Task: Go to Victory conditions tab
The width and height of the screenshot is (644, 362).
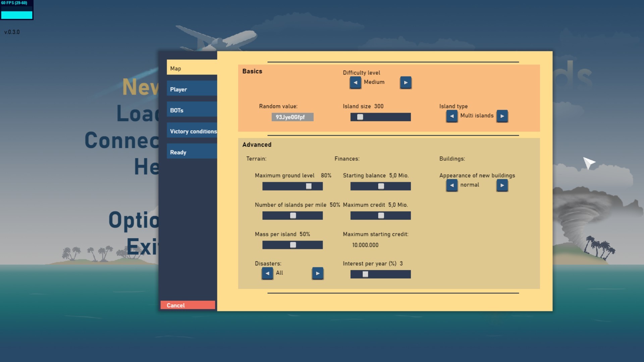Action: pos(192,131)
